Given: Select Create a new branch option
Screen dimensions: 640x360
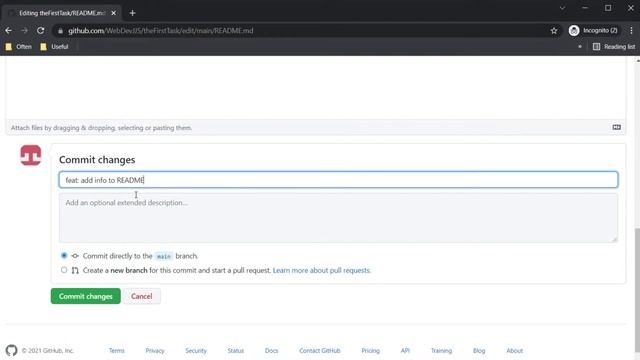Looking at the screenshot, I should click(x=64, y=270).
